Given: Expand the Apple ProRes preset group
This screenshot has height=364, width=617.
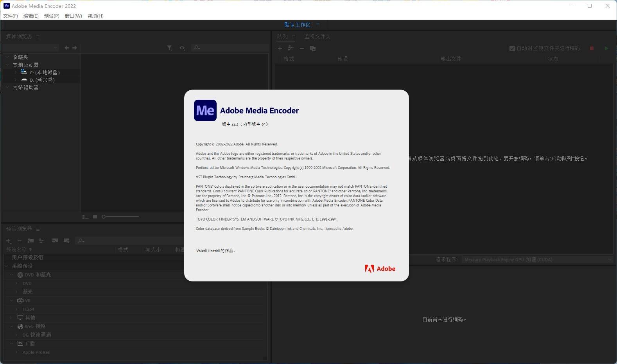Looking at the screenshot, I should point(16,352).
